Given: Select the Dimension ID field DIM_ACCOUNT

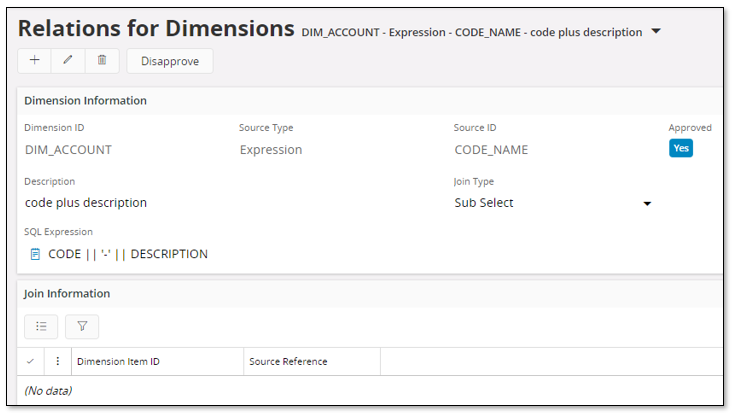Looking at the screenshot, I should [x=68, y=150].
